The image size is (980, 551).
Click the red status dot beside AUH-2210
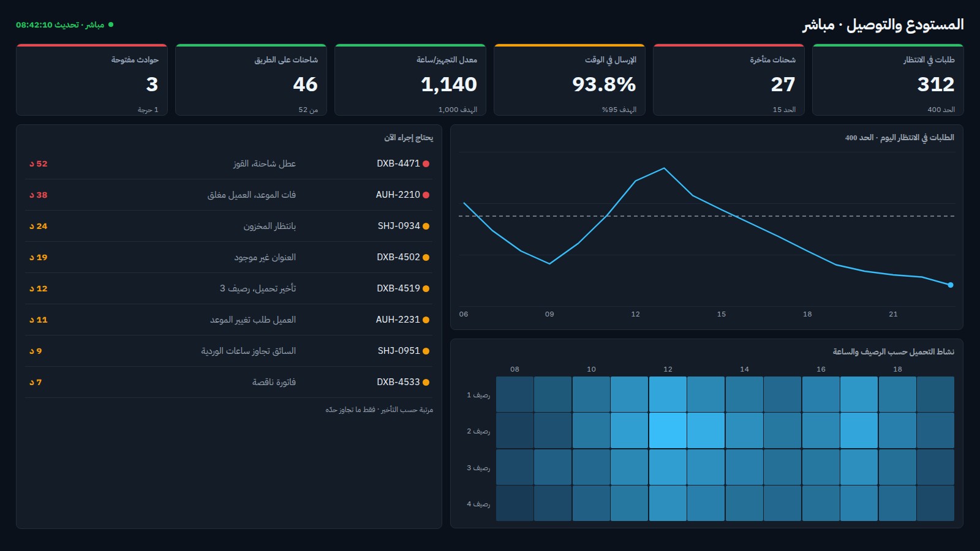(426, 195)
